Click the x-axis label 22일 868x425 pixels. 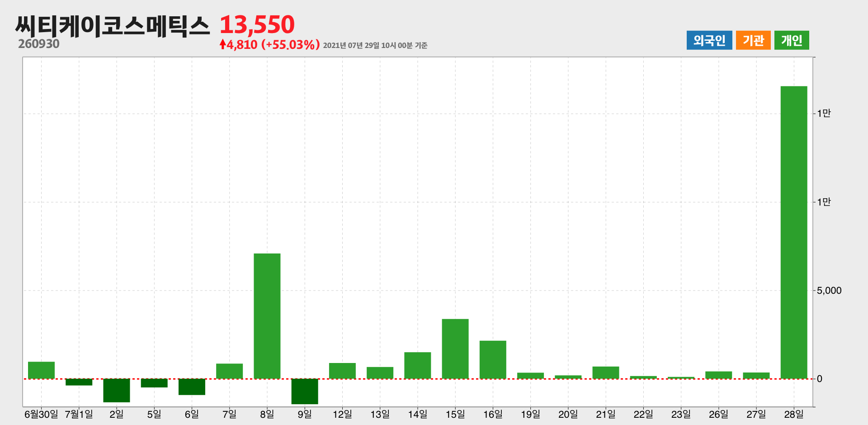(643, 414)
